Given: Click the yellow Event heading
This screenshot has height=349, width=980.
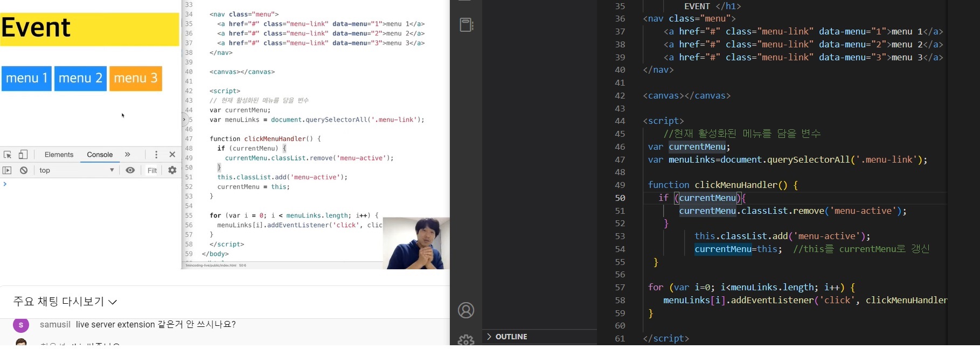Looking at the screenshot, I should pyautogui.click(x=89, y=28).
